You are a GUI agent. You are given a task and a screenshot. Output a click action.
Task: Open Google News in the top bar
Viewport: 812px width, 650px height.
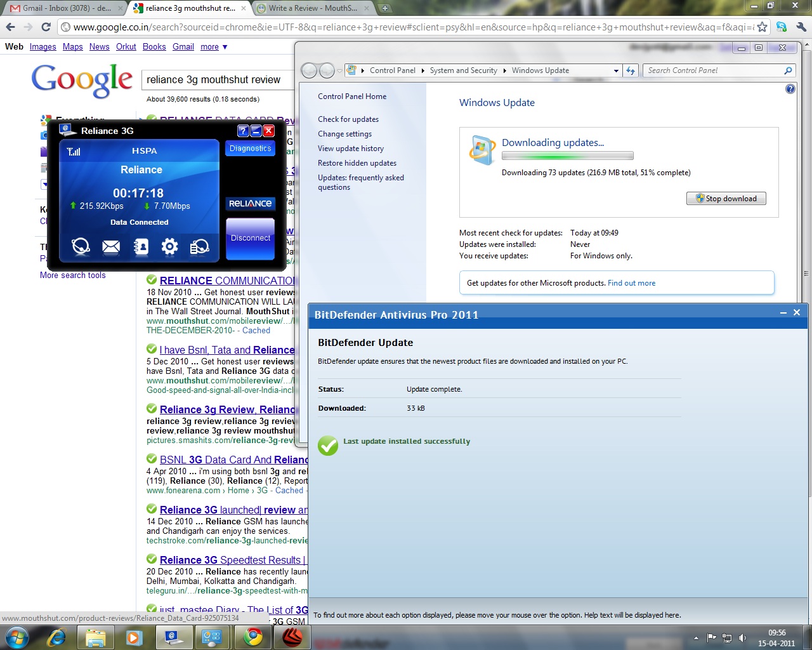click(100, 47)
